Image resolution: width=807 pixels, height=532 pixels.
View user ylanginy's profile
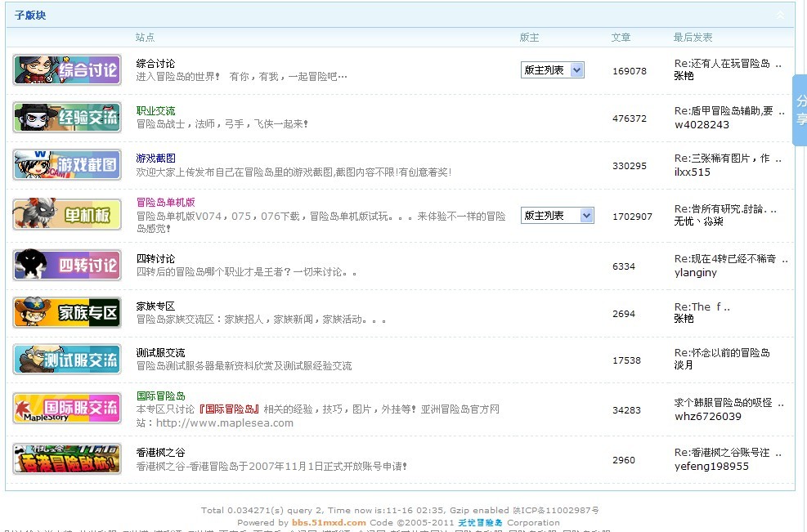695,273
